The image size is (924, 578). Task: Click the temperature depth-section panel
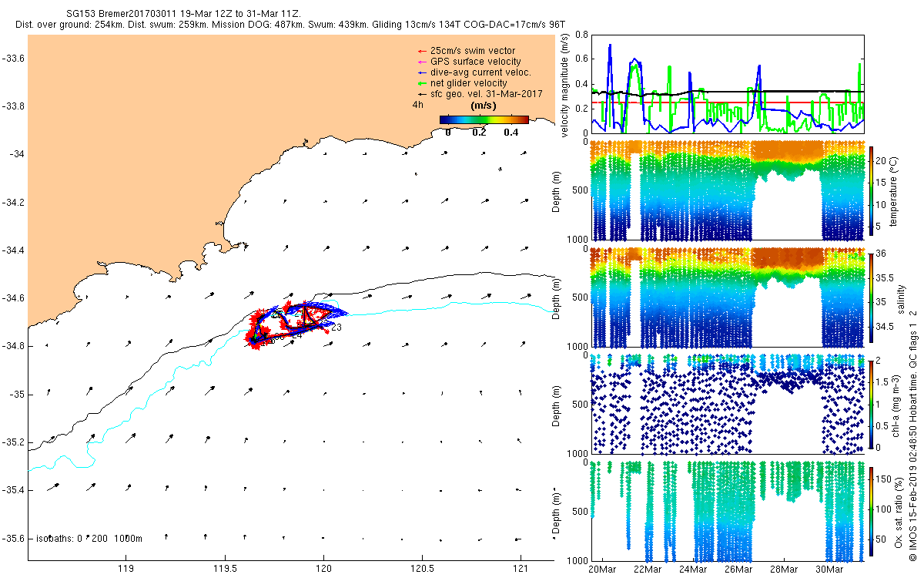(x=728, y=190)
